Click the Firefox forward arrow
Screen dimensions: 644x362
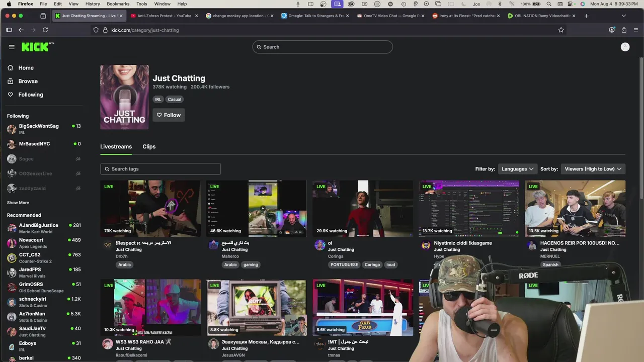(x=33, y=30)
